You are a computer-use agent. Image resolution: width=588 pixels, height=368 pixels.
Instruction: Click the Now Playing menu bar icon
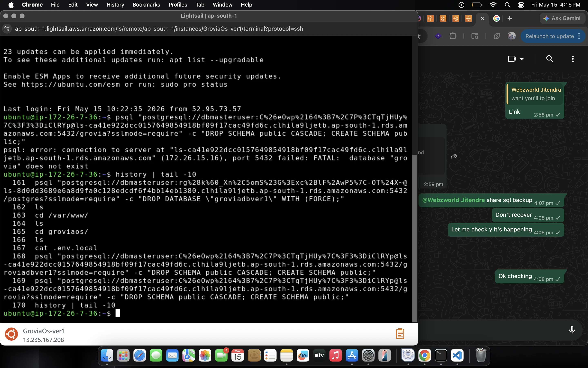[461, 5]
